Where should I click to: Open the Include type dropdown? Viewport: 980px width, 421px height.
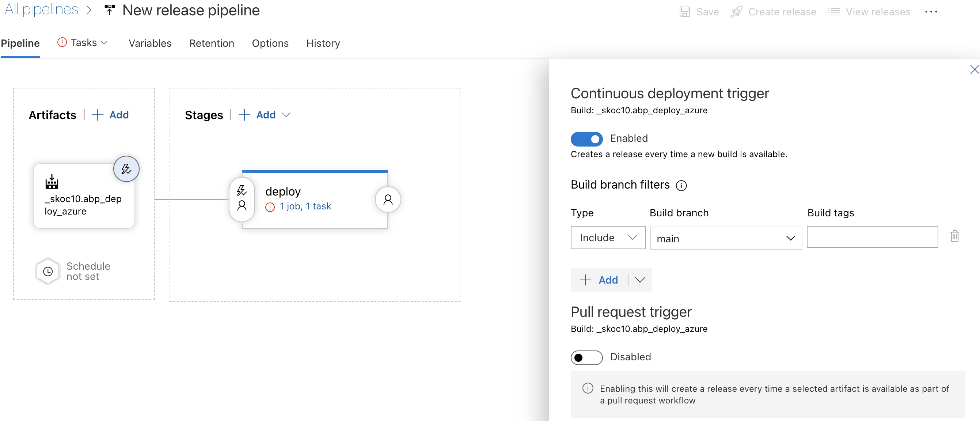coord(608,238)
